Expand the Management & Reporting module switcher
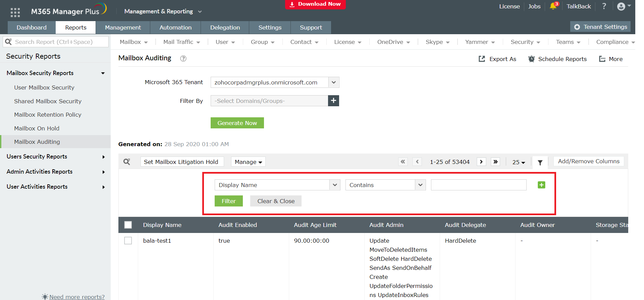The height and width of the screenshot is (300, 644). [163, 11]
